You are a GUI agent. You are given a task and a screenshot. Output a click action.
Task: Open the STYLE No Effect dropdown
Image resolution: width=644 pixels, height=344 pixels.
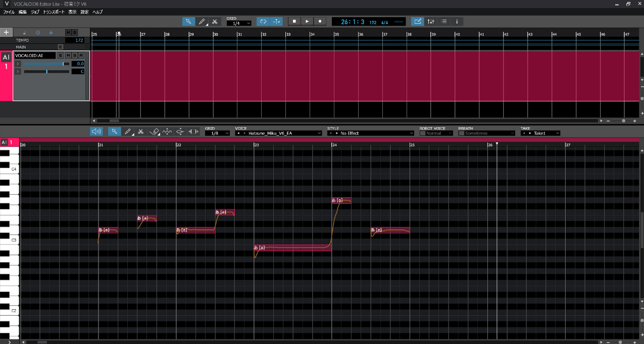point(370,133)
